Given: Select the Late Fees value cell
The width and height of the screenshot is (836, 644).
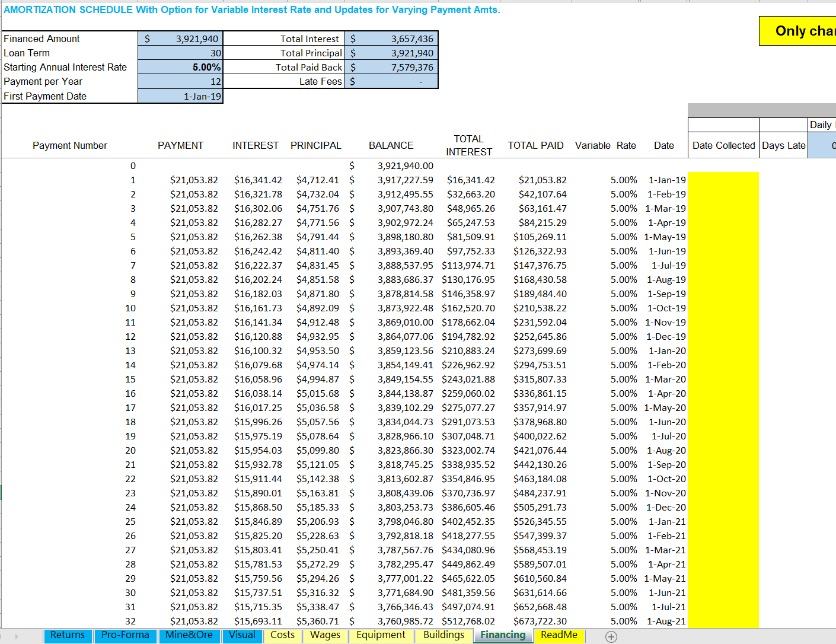Looking at the screenshot, I should (x=391, y=81).
